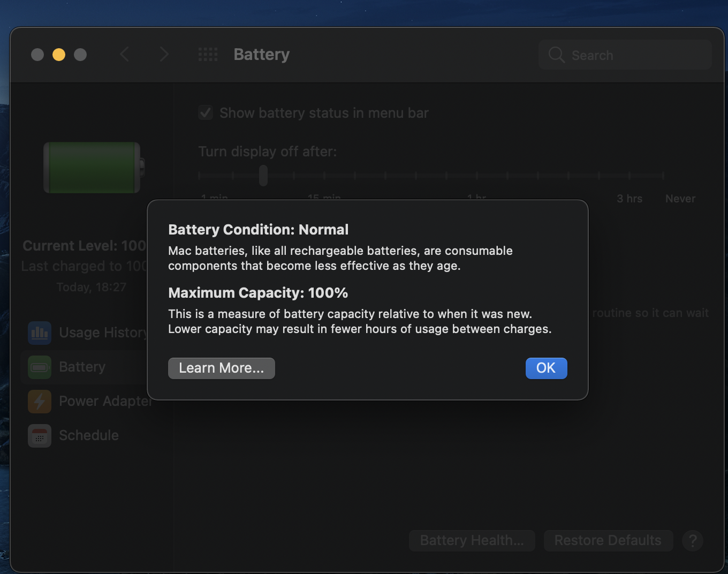Open Learn More about battery condition
Viewport: 728px width, 574px height.
pyautogui.click(x=221, y=368)
